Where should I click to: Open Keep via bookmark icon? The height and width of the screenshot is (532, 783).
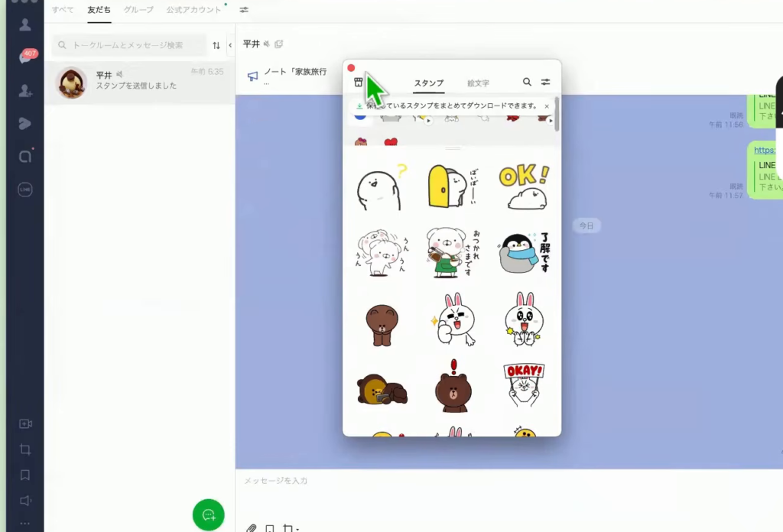25,475
